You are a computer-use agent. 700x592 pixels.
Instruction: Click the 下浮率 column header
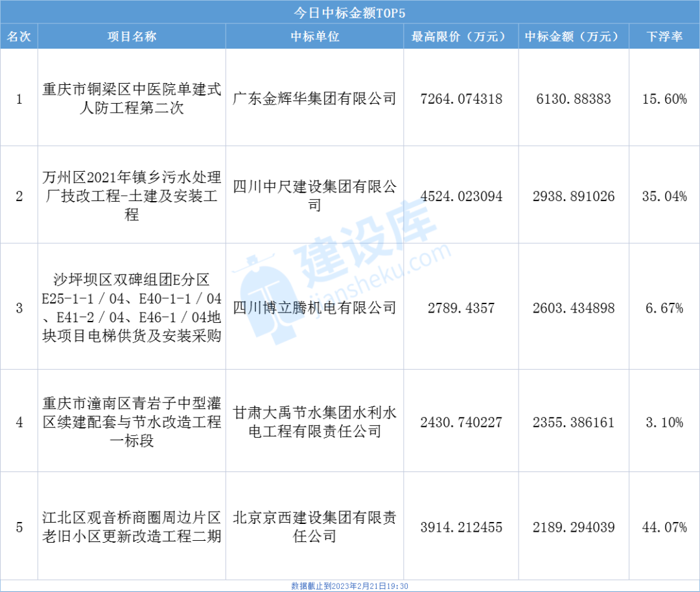[664, 37]
